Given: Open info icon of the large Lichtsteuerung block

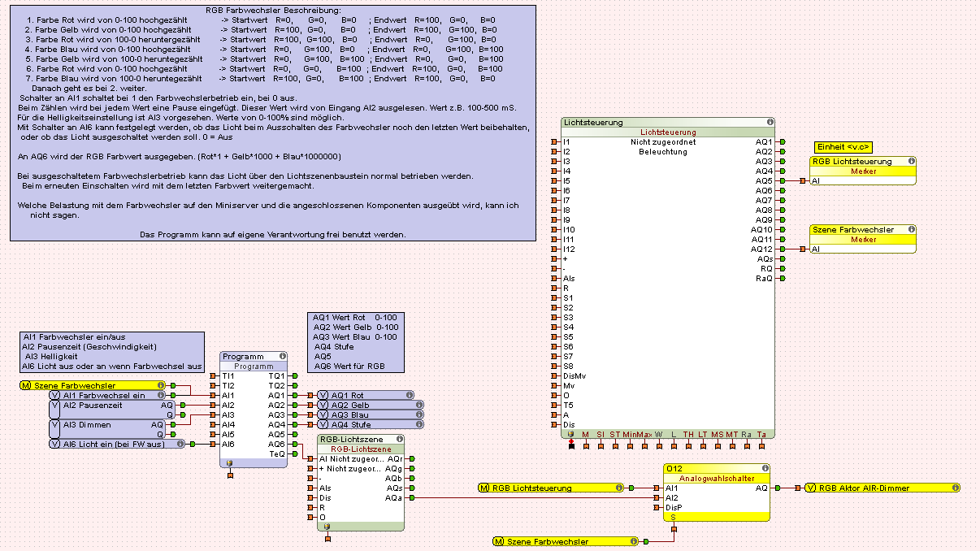Looking at the screenshot, I should [x=770, y=122].
